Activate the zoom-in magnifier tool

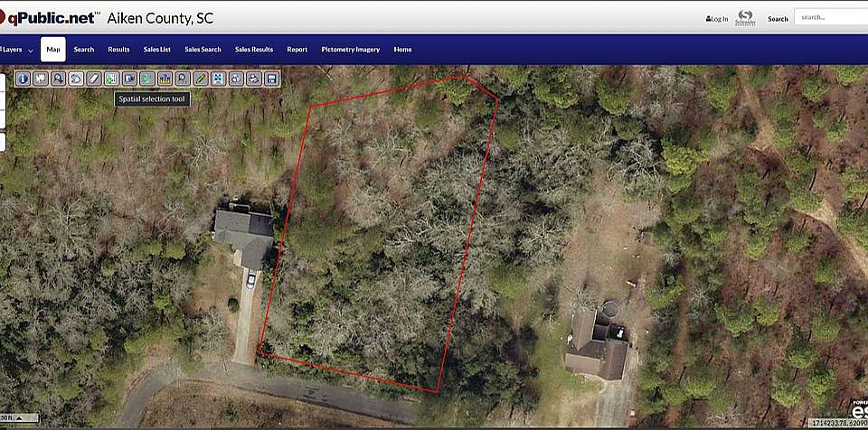[58, 79]
